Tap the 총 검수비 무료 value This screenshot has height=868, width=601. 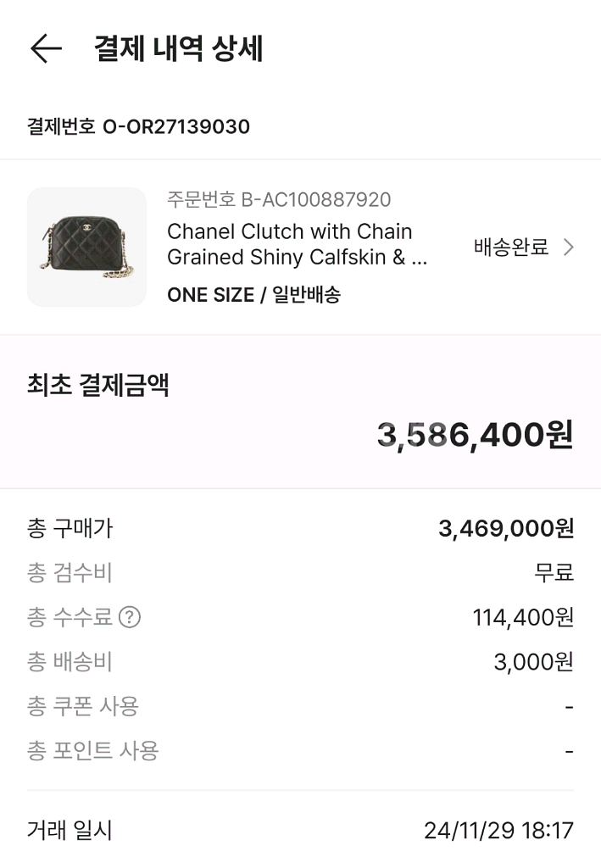(554, 573)
